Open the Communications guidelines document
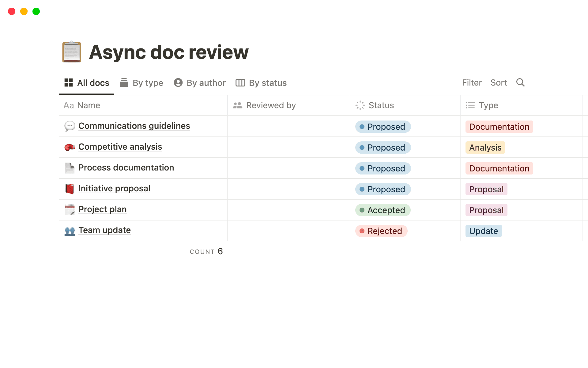 click(x=134, y=126)
